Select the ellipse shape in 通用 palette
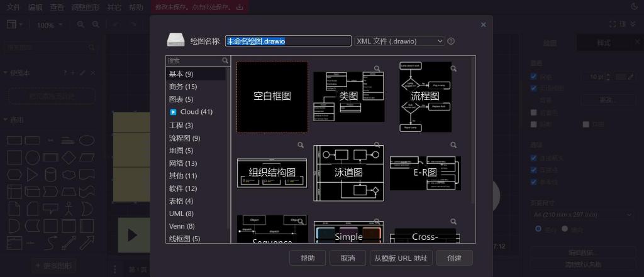 [x=87, y=140]
